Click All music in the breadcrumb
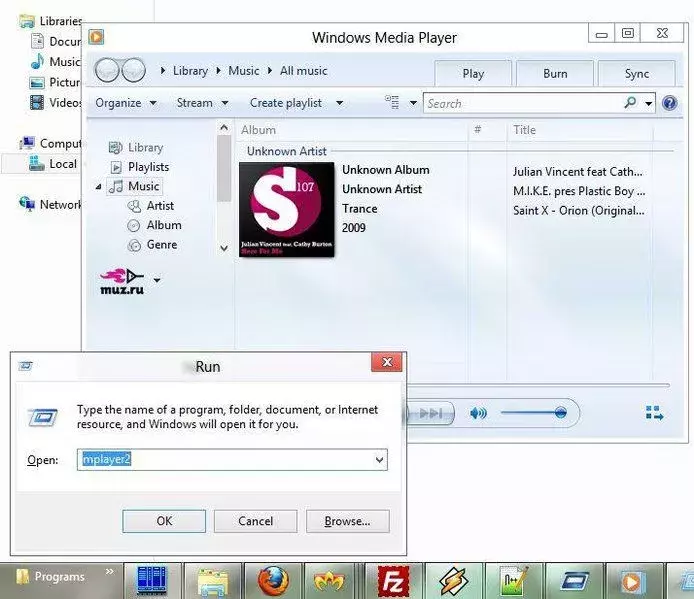This screenshot has width=694, height=599. tap(303, 71)
